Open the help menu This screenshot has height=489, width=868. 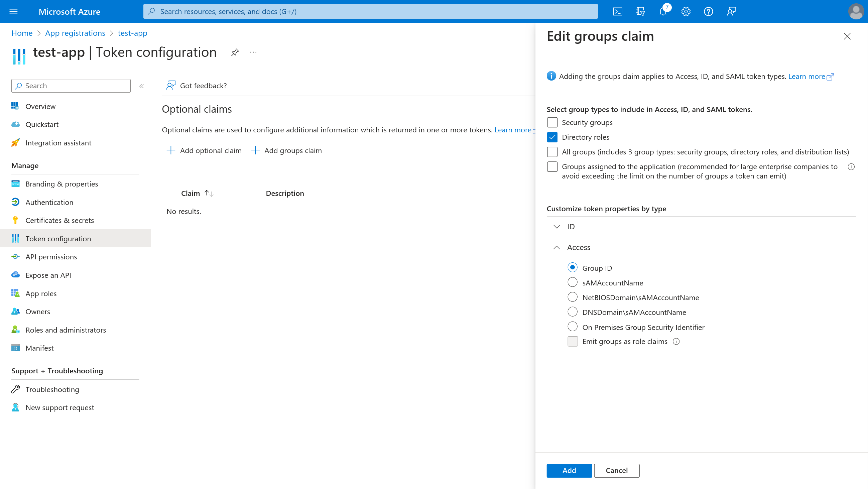pyautogui.click(x=708, y=11)
